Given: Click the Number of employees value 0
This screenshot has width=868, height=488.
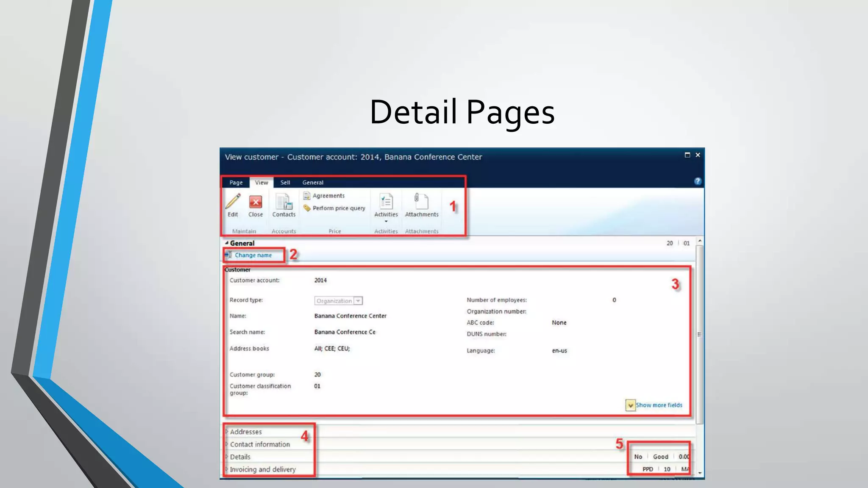Looking at the screenshot, I should click(x=614, y=300).
